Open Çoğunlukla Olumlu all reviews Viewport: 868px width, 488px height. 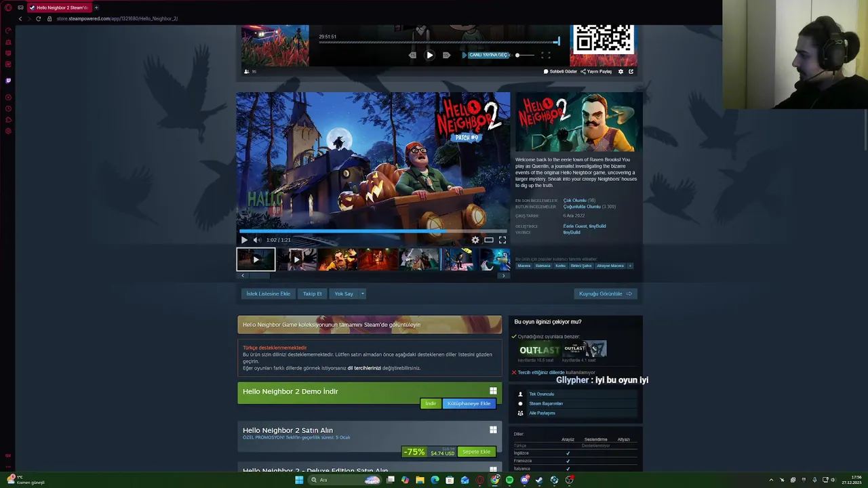[x=582, y=207]
